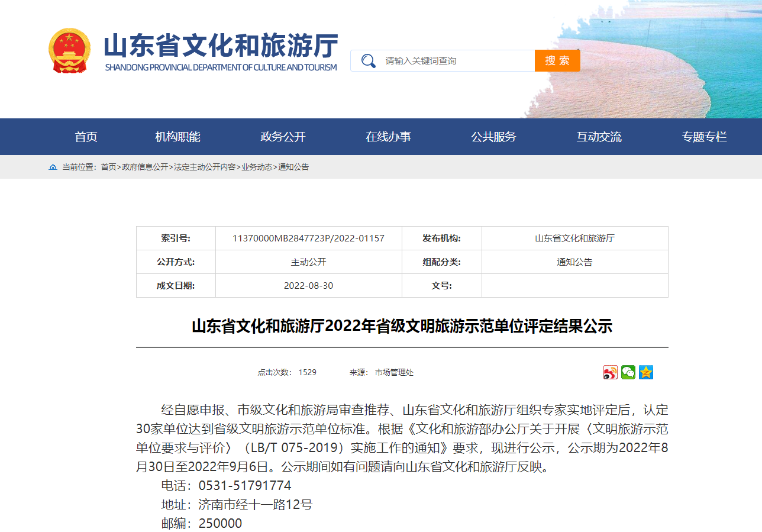Click the 通知公告 breadcrumb link
The height and width of the screenshot is (532, 762).
click(293, 167)
